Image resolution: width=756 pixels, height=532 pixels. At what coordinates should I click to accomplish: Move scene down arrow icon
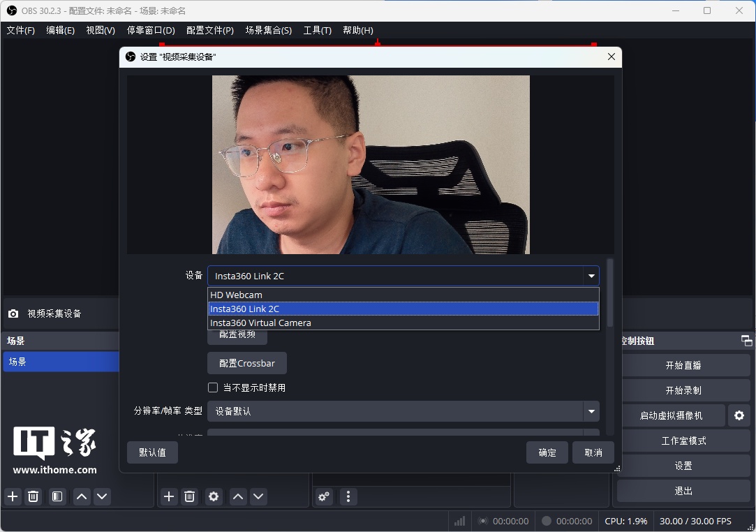pyautogui.click(x=102, y=496)
